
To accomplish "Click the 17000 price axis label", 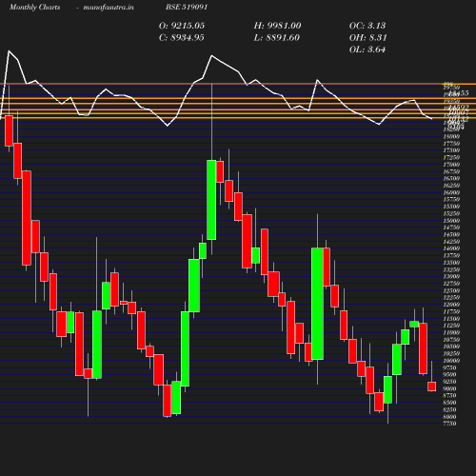I will click(x=451, y=165).
